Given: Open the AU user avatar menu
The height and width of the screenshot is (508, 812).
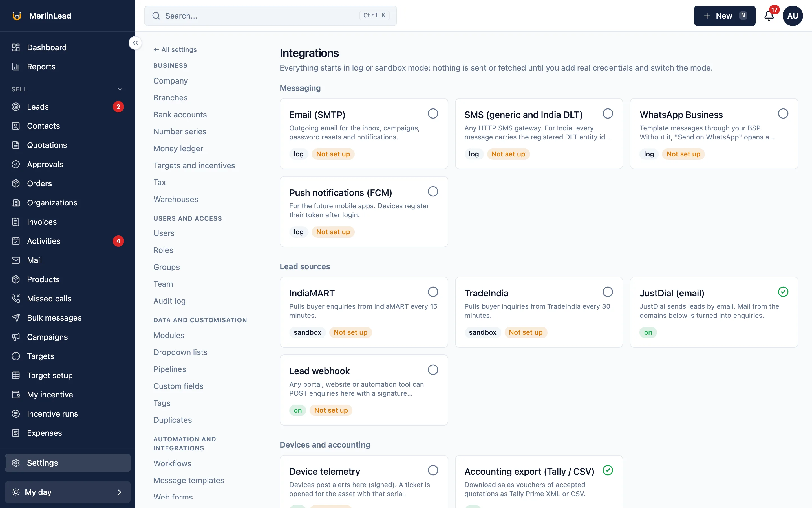Looking at the screenshot, I should 793,16.
